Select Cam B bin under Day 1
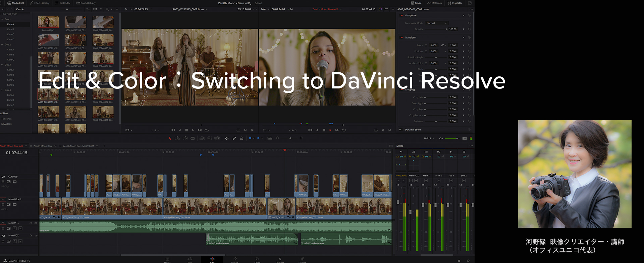644x263 pixels. [10, 29]
